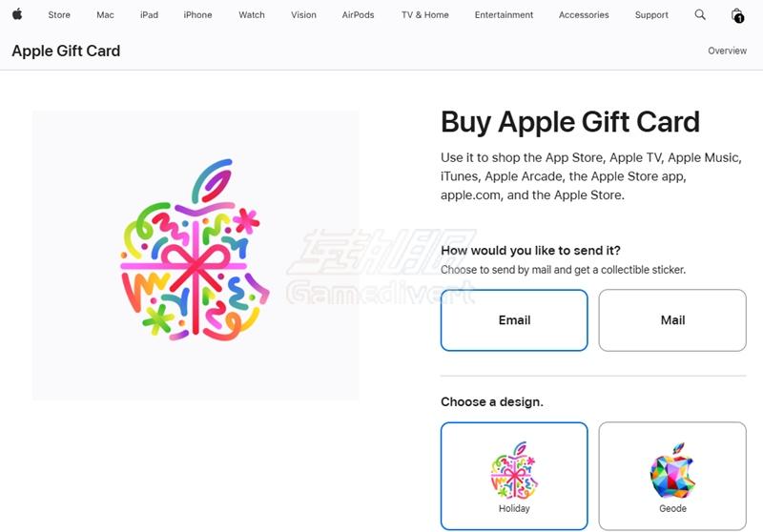
Task: Open the search magnifier icon
Action: pyautogui.click(x=700, y=14)
